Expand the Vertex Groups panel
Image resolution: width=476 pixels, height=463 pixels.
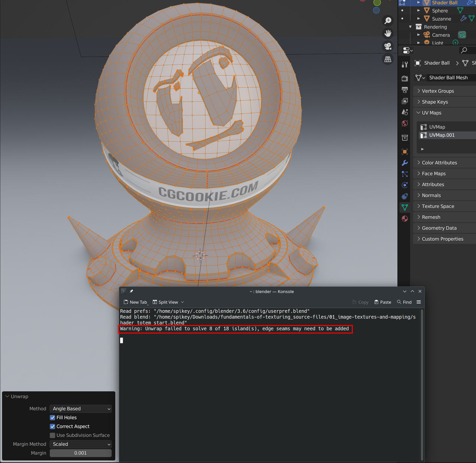(419, 91)
